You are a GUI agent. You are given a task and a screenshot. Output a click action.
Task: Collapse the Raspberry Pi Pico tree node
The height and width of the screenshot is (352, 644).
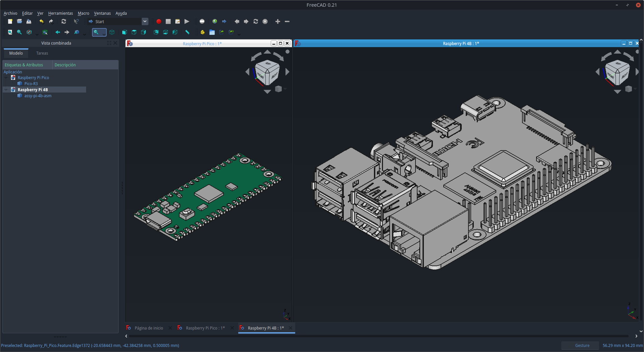coord(6,78)
